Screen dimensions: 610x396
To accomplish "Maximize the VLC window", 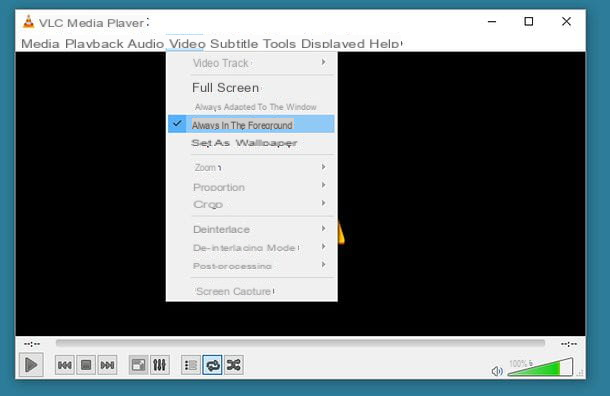I will tap(529, 21).
